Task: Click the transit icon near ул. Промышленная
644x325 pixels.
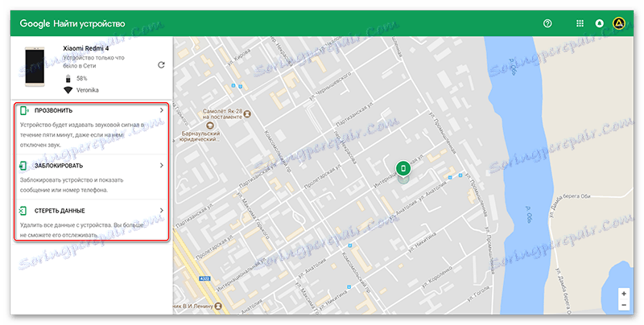Action: [x=460, y=175]
